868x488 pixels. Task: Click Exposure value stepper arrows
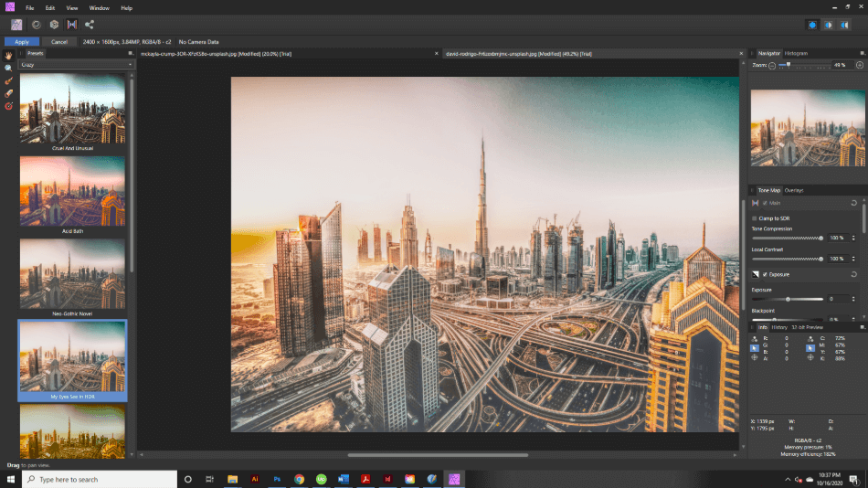pyautogui.click(x=853, y=299)
